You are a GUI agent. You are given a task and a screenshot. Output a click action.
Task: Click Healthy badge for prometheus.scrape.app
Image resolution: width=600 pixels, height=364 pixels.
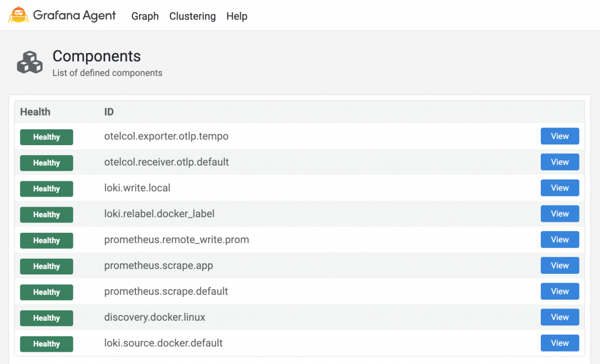click(46, 266)
